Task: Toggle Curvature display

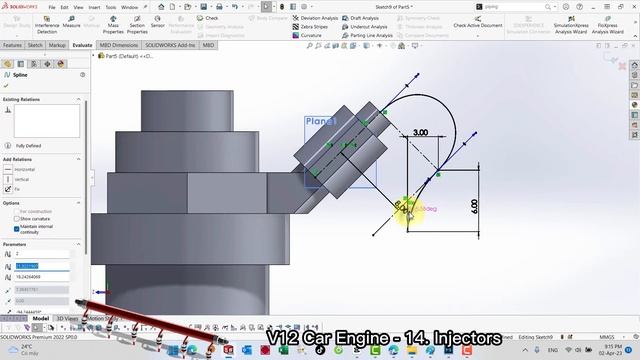Action: [x=307, y=36]
